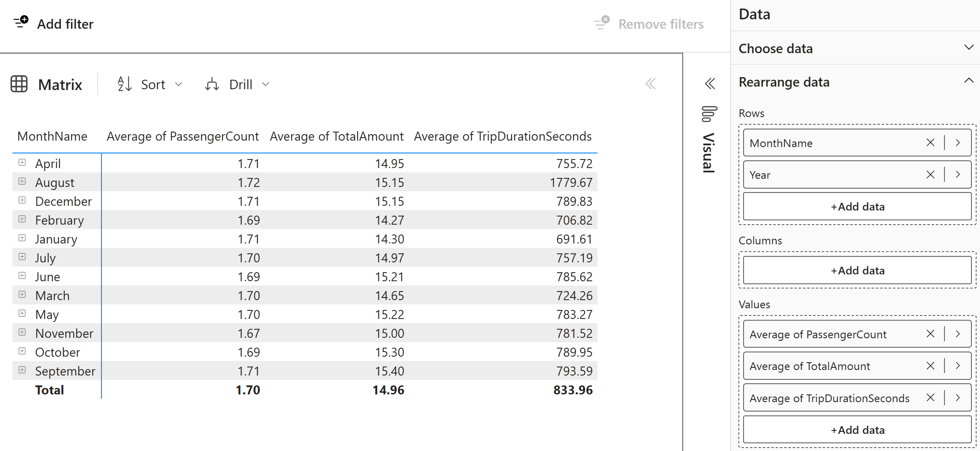Viewport: 980px width, 451px height.
Task: Remove Year field from Rows
Action: click(x=930, y=174)
